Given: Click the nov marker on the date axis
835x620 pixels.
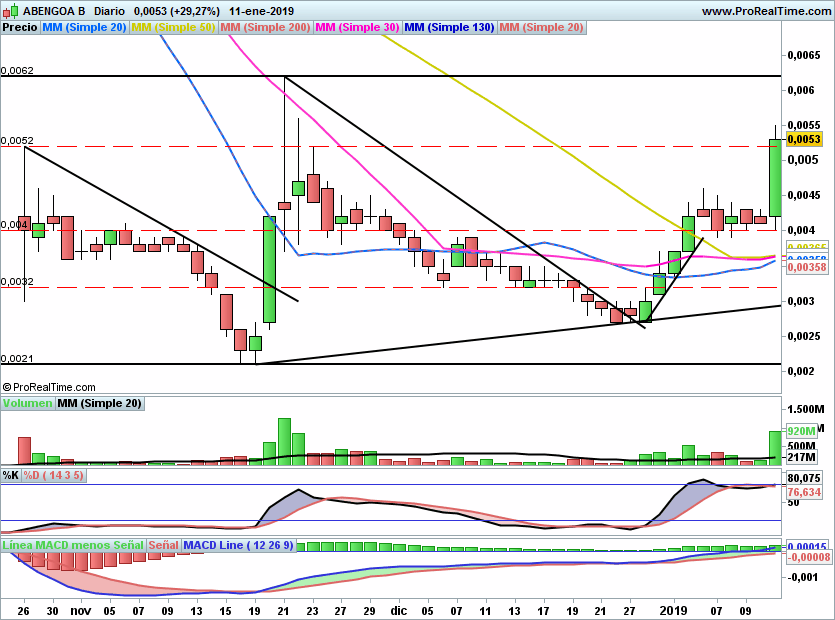Looking at the screenshot, I should [x=80, y=610].
